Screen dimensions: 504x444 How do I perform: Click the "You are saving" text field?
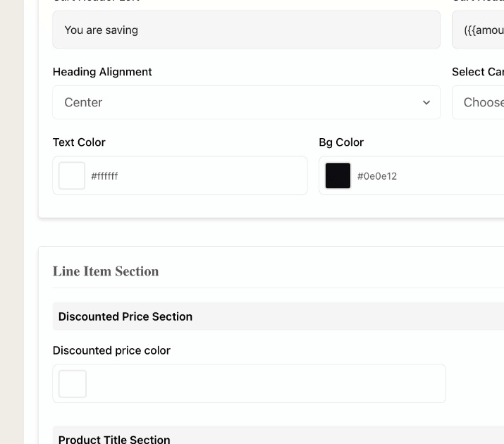click(246, 30)
